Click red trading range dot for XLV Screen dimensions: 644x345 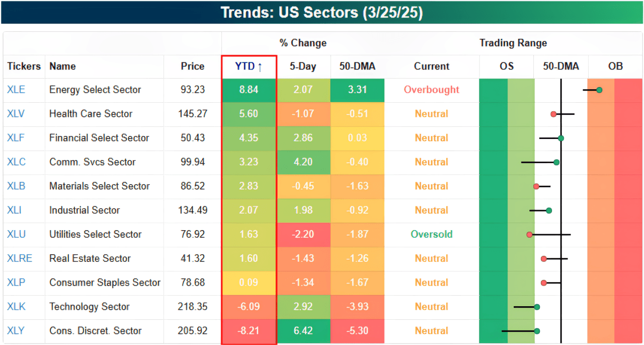(553, 114)
